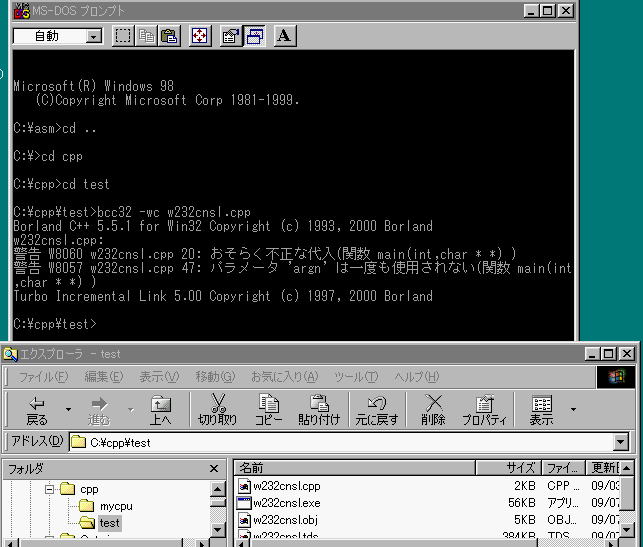
Task: Click the Paste icon in MS-DOS prompt toolbar
Action: click(x=169, y=36)
